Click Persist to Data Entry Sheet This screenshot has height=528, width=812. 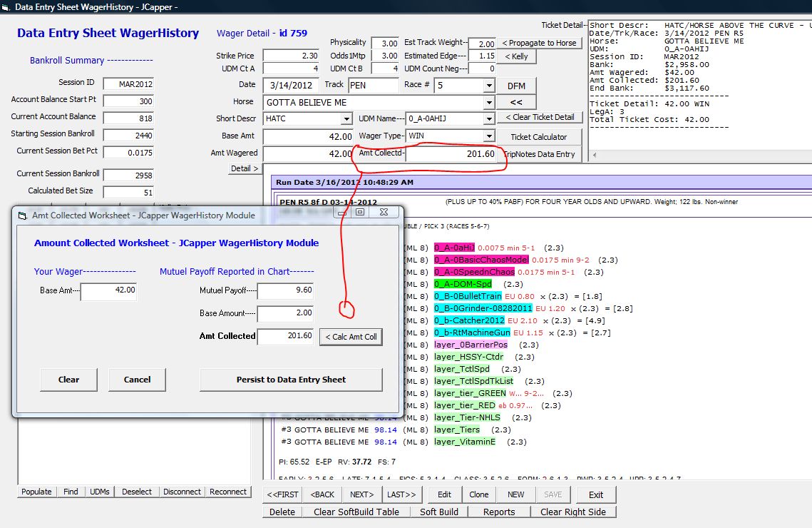coord(291,380)
